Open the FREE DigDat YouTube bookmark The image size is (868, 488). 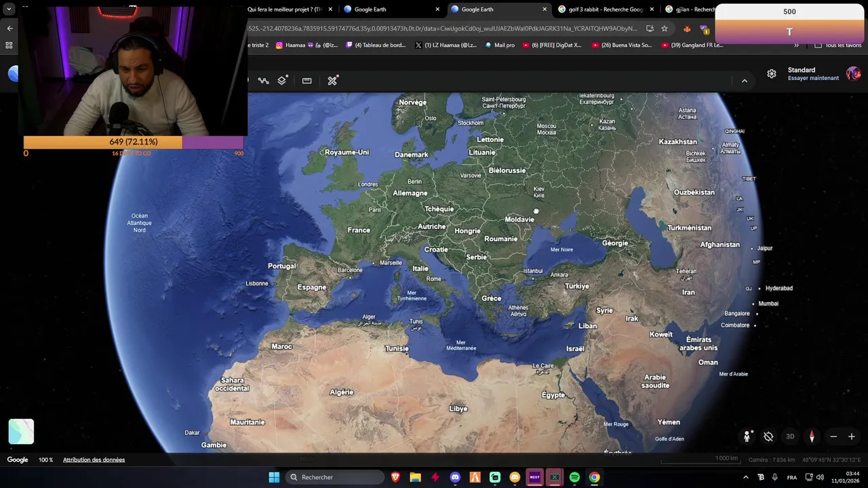pos(551,45)
